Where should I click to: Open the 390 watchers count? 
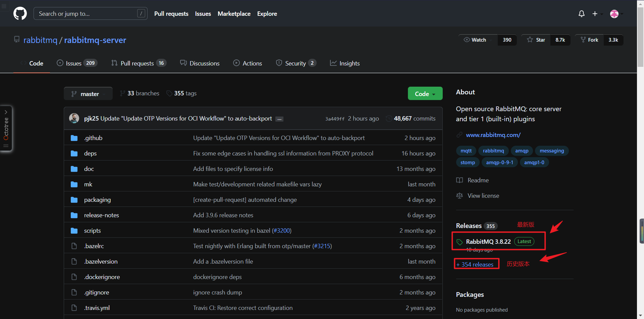point(507,40)
